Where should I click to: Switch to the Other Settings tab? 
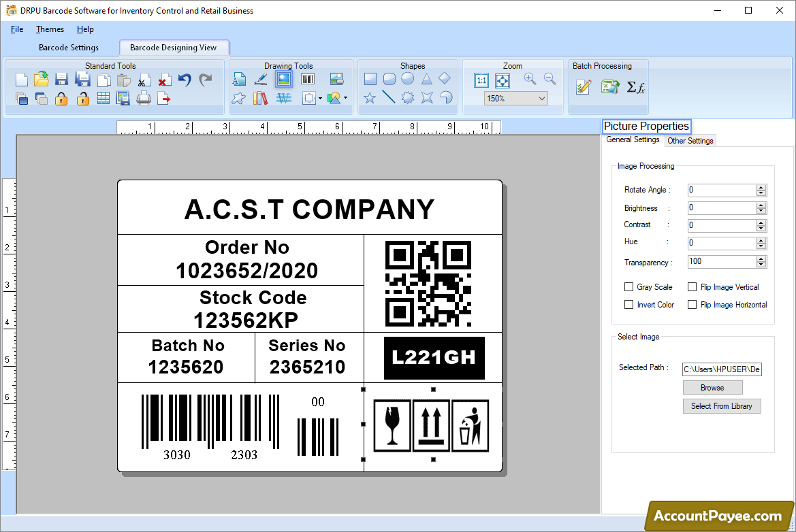coord(690,141)
